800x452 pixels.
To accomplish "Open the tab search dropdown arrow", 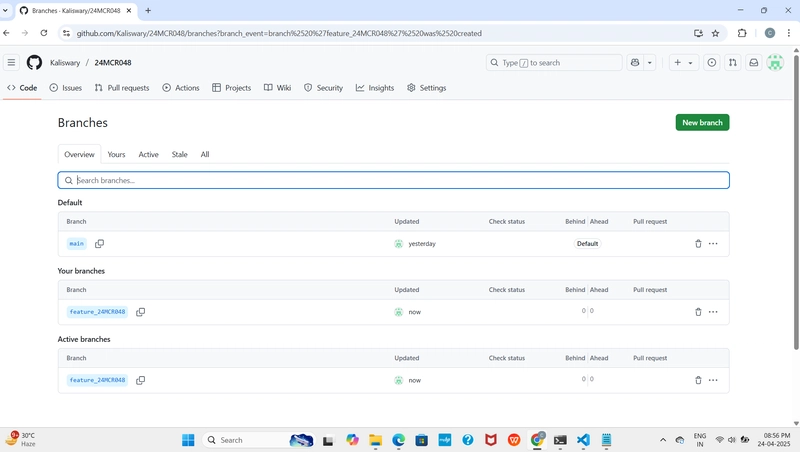I will 5,10.
